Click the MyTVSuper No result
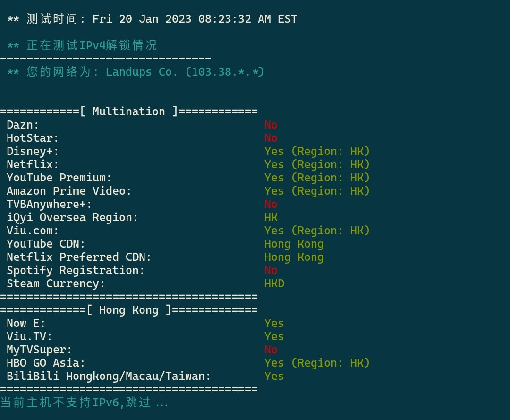 [271, 350]
